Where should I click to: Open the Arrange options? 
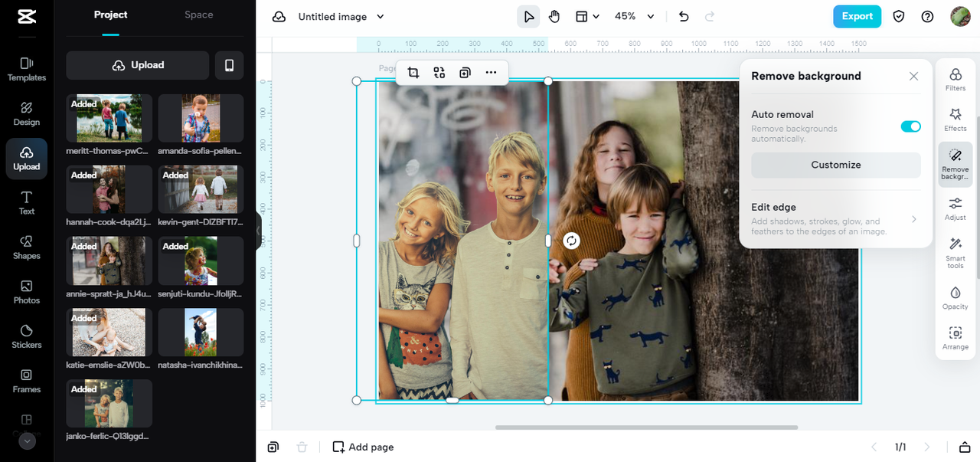coord(955,338)
